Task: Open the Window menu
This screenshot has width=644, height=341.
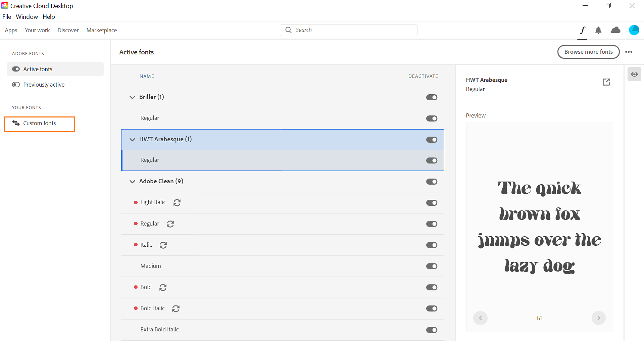Action: click(x=27, y=17)
